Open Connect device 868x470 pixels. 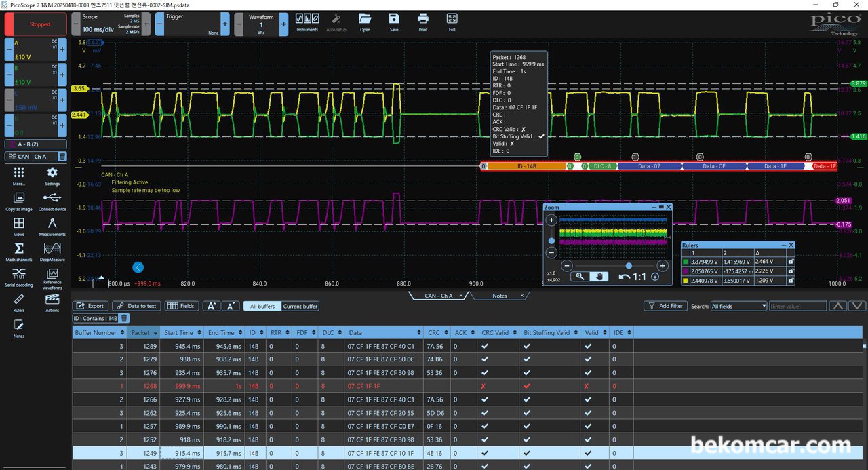pyautogui.click(x=52, y=201)
